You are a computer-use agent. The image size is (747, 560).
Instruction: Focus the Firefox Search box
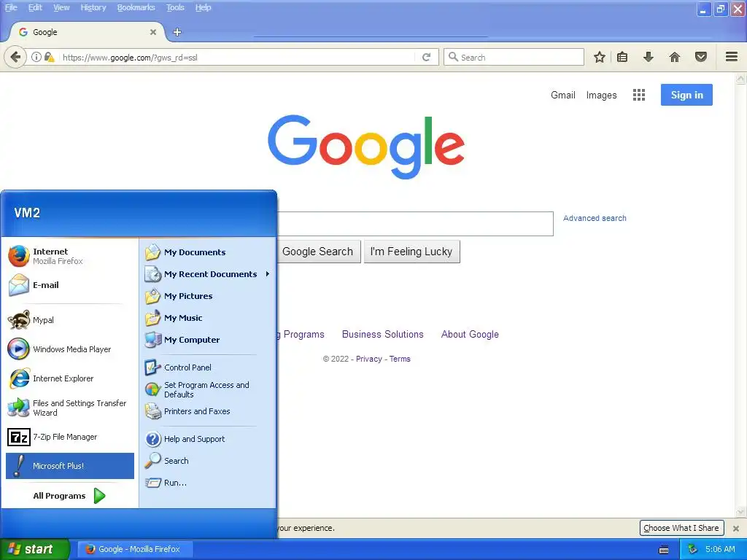[x=514, y=57]
